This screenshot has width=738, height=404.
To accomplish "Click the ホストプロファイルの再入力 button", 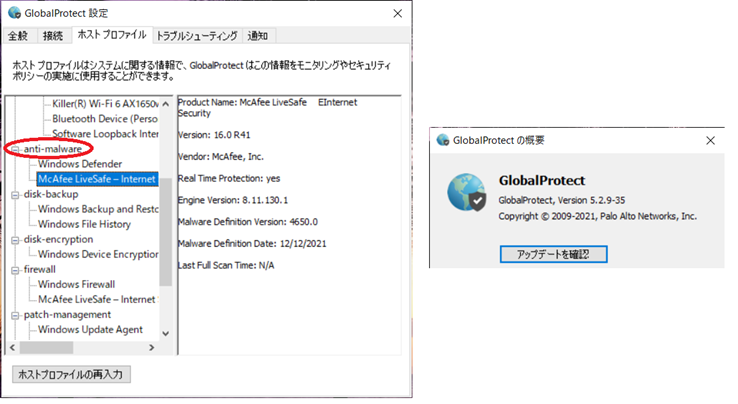I will (71, 374).
